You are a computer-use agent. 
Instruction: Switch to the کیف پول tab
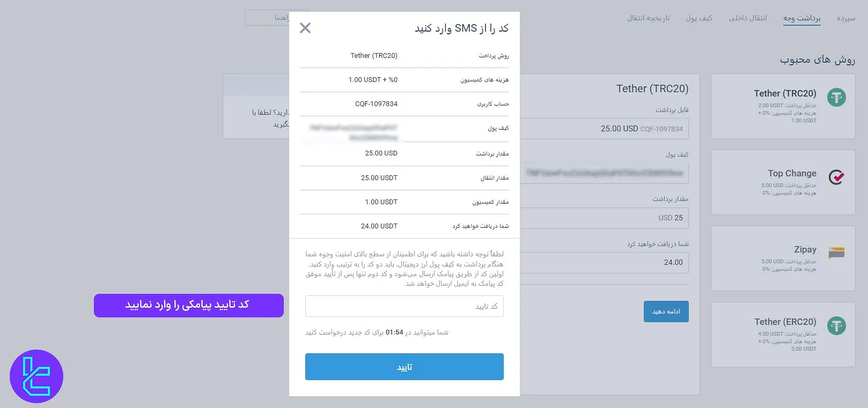[700, 18]
